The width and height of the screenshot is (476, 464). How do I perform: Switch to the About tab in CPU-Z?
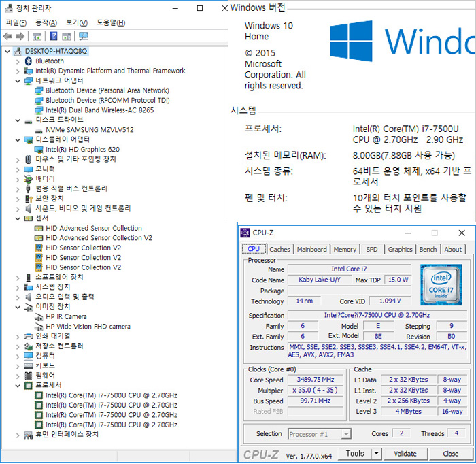pos(453,249)
